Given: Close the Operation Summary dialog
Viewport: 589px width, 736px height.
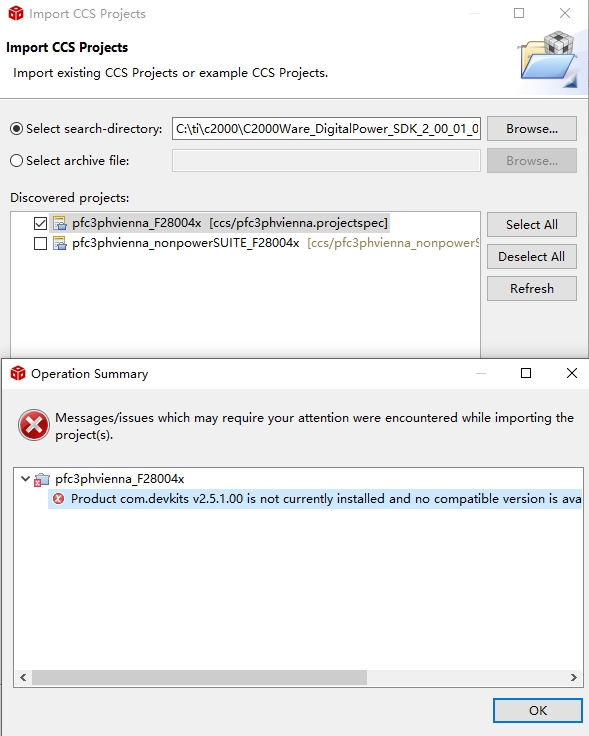Looking at the screenshot, I should point(572,373).
